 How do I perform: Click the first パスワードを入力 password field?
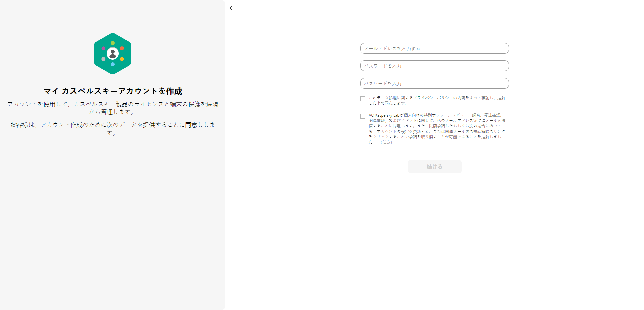point(434,66)
